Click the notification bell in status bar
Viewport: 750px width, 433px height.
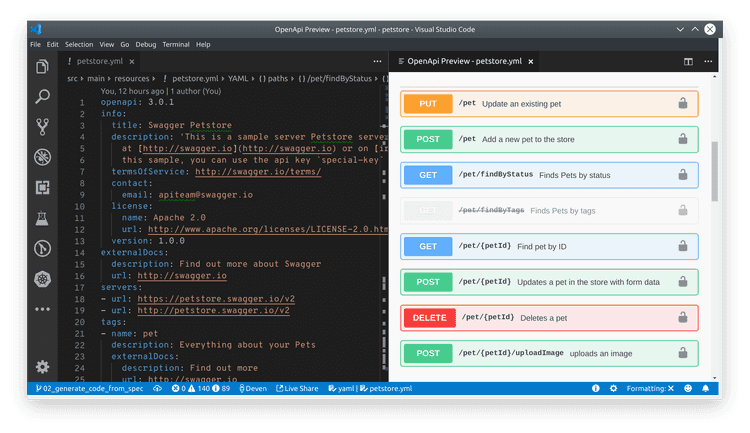tap(705, 388)
